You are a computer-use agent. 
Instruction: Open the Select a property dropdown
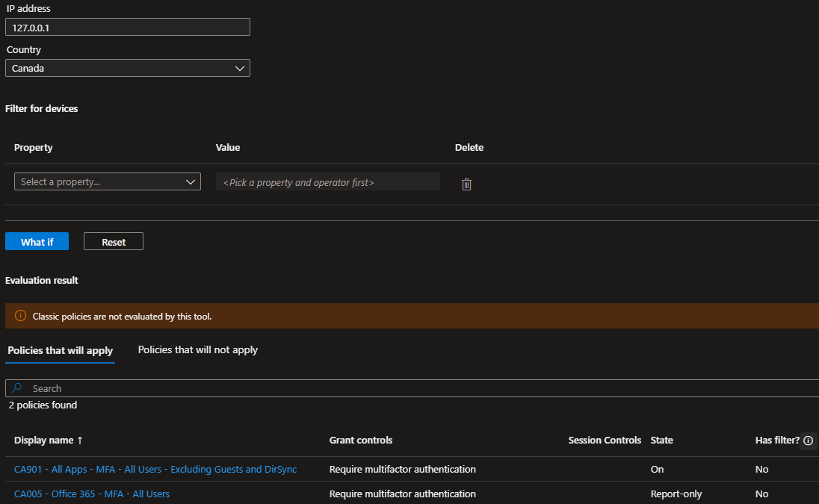pos(108,181)
